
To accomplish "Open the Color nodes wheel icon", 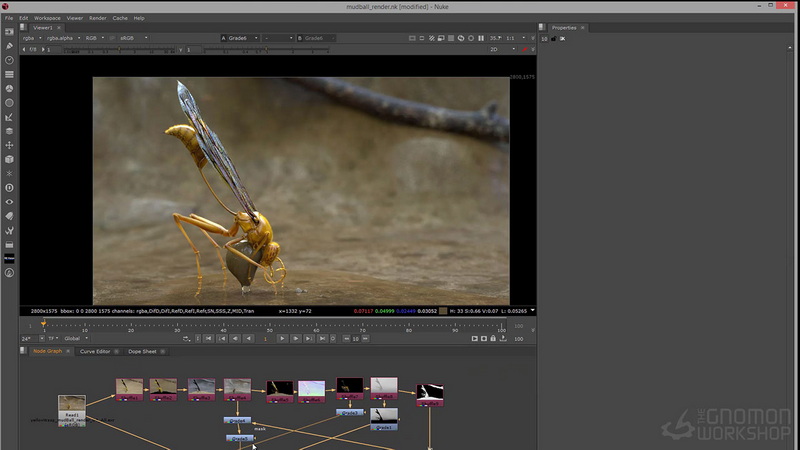I will (x=9, y=89).
